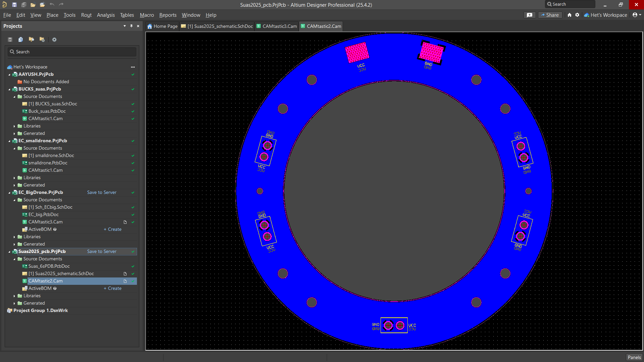Click Projects panel compile documents icon
Screen dimensions: 644x362
tap(20, 40)
